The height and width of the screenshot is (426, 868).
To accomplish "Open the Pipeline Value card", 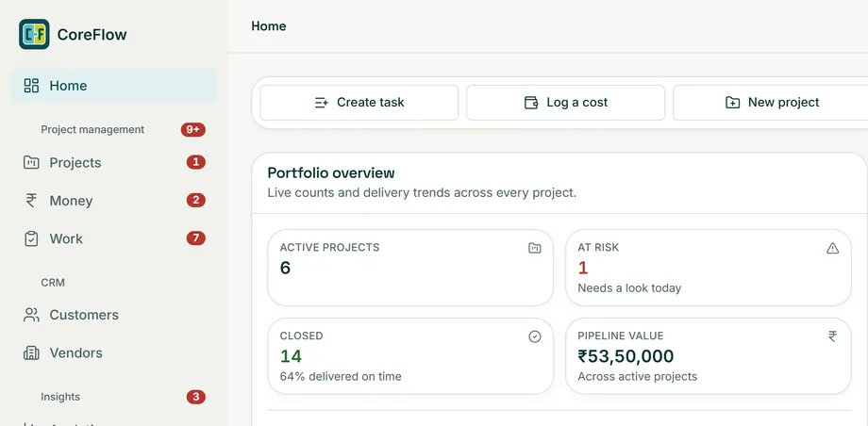I will pyautogui.click(x=708, y=356).
